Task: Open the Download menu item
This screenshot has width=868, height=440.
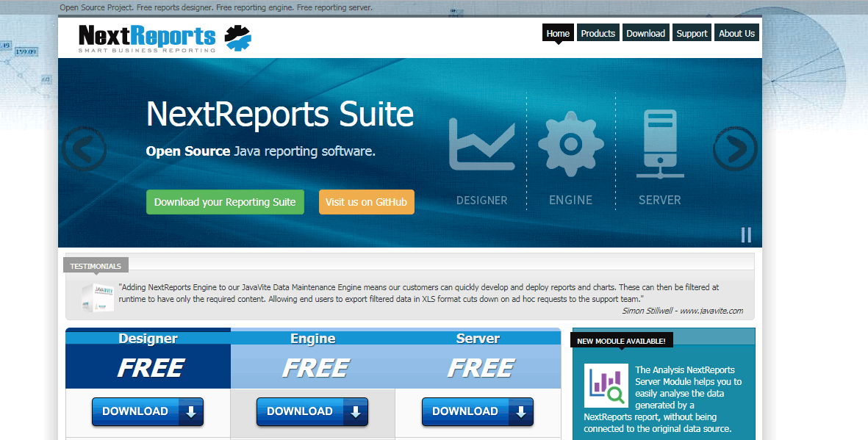Action: (645, 33)
